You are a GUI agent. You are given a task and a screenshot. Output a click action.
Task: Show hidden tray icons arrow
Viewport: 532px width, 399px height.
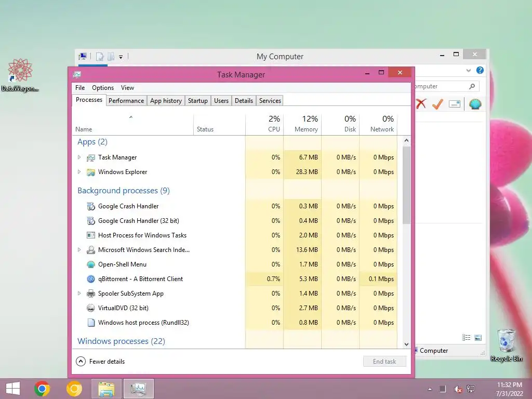[x=430, y=389]
